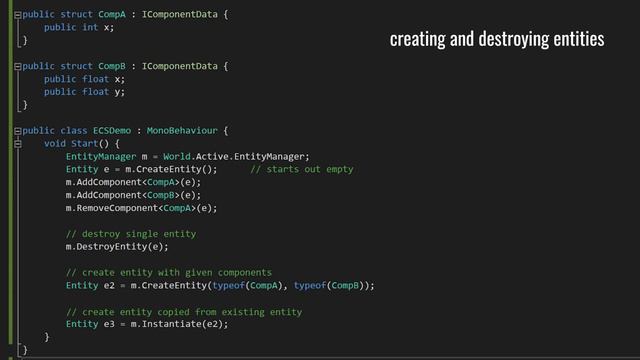Click the line "m.RemoveComponent<CompA>(e);"
Screen dimensions: 640x360
142,208
